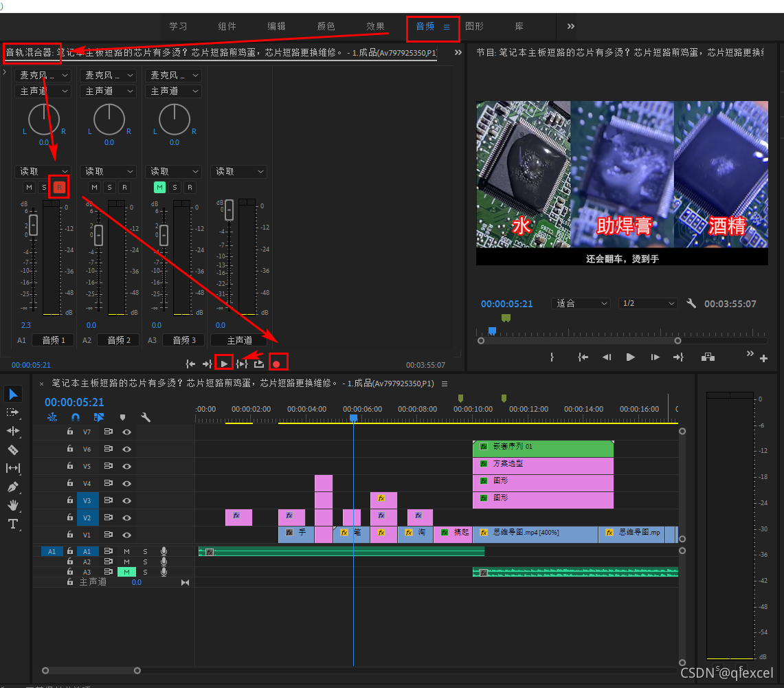
Task: Switch to the 图形 workspace tab
Action: tap(474, 26)
